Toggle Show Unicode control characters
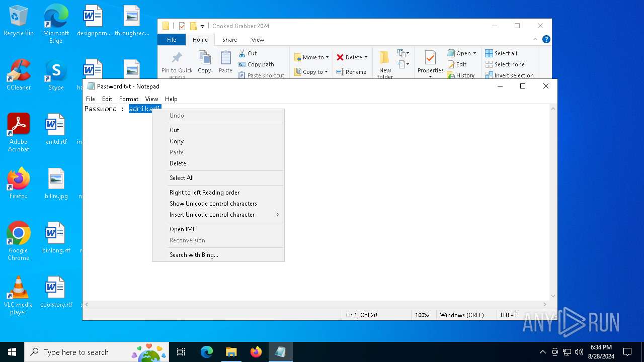The image size is (644, 362). pyautogui.click(x=218, y=204)
